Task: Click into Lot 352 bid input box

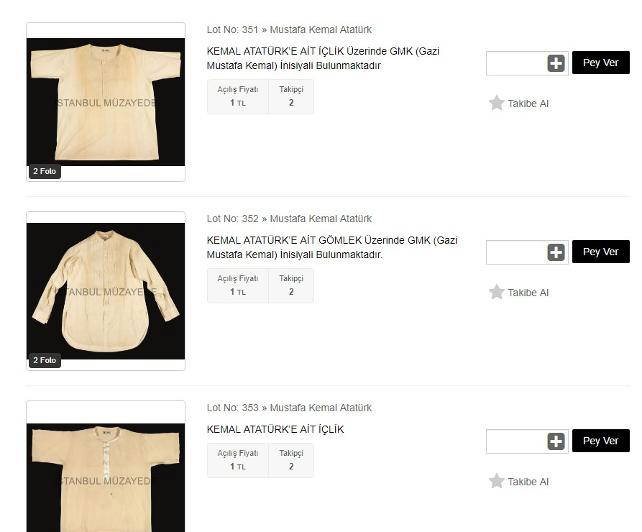Action: [517, 252]
